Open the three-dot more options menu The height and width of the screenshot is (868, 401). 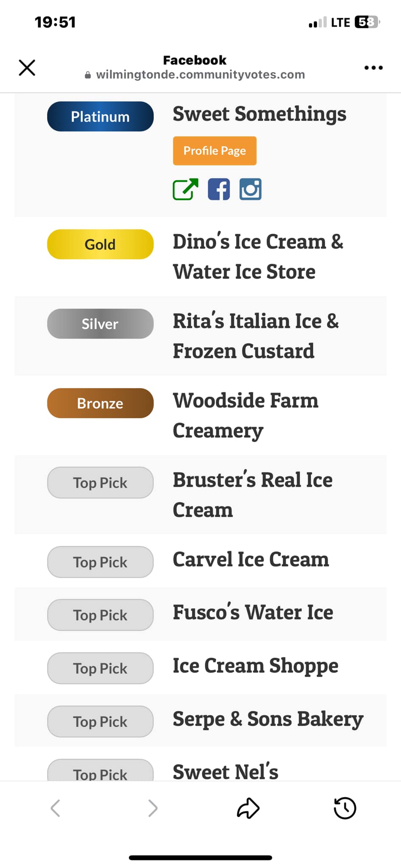click(373, 67)
